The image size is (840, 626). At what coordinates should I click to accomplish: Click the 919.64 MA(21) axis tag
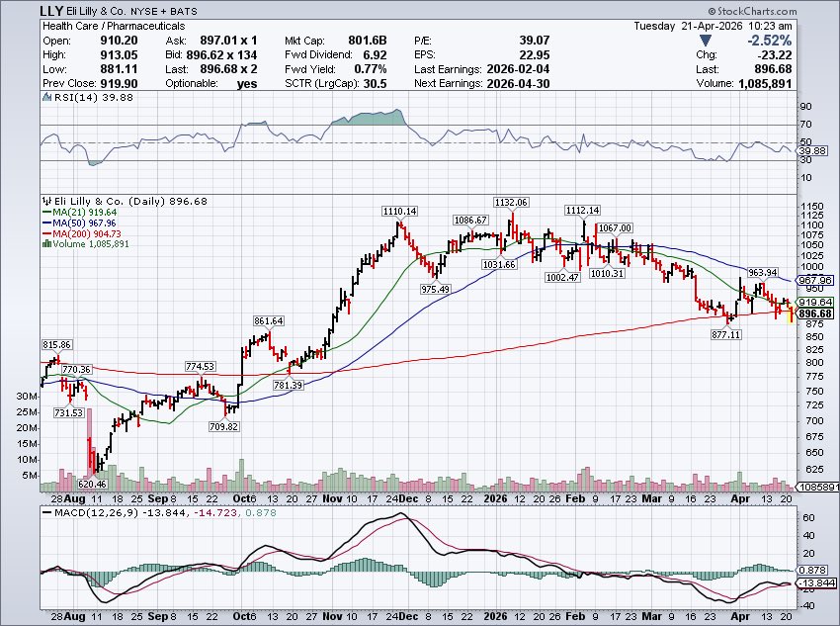[x=815, y=302]
